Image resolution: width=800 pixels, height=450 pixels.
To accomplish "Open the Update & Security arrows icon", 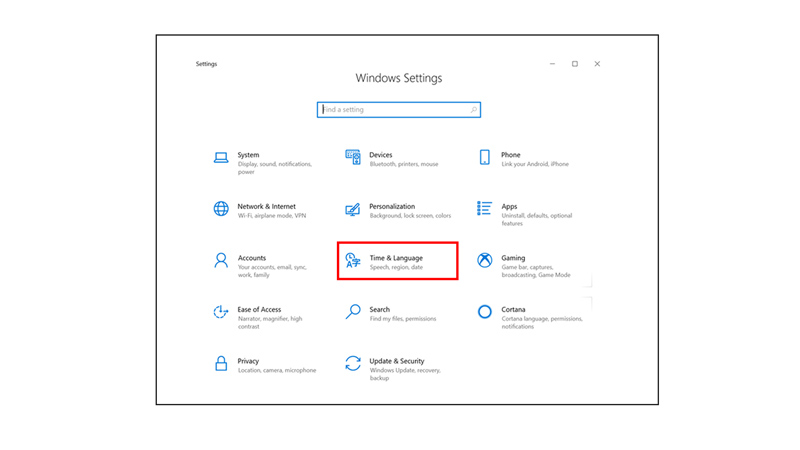I will click(353, 363).
